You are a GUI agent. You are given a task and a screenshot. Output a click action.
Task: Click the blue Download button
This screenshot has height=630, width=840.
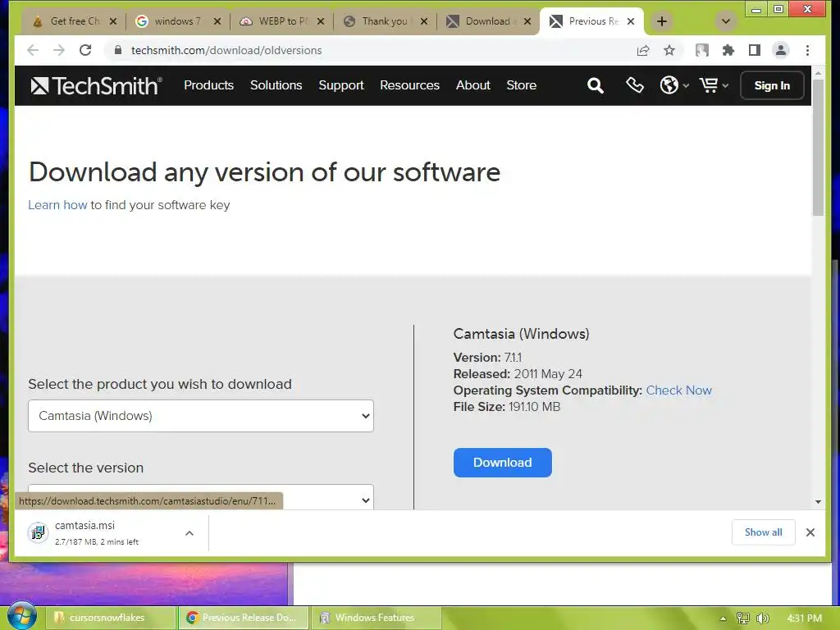503,463
